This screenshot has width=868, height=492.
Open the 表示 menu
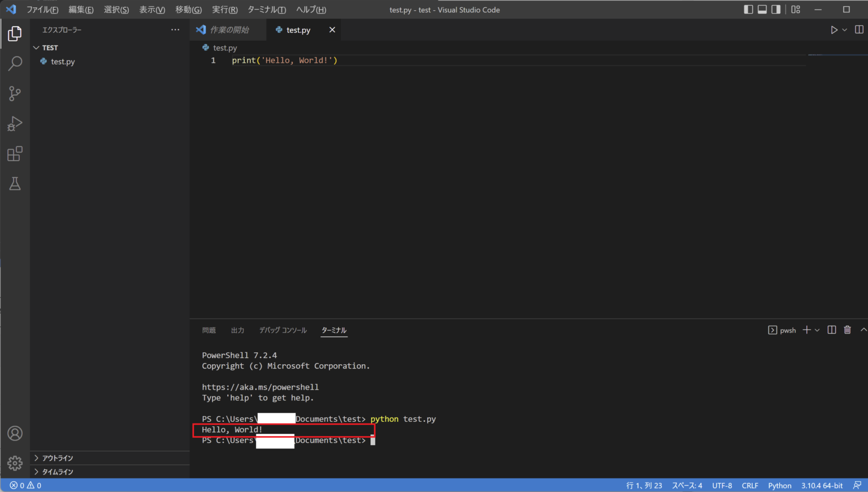point(150,9)
